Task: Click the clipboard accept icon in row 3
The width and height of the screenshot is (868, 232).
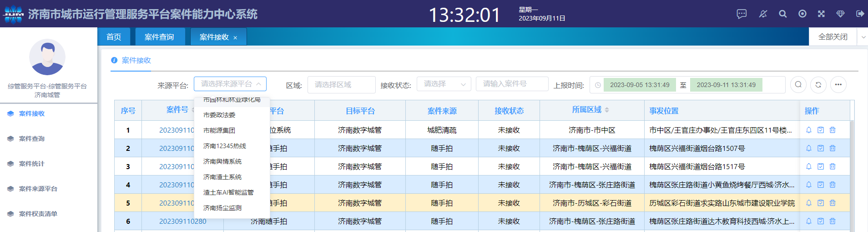Action: pos(821,166)
